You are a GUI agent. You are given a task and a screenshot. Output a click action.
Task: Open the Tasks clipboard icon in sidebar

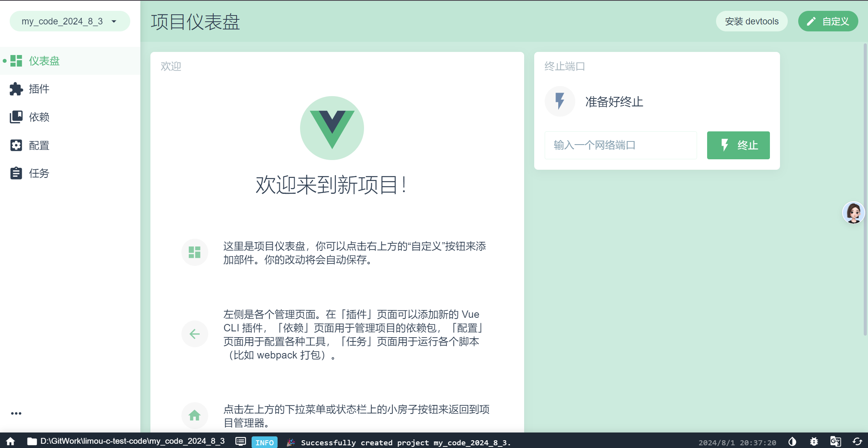(x=16, y=173)
